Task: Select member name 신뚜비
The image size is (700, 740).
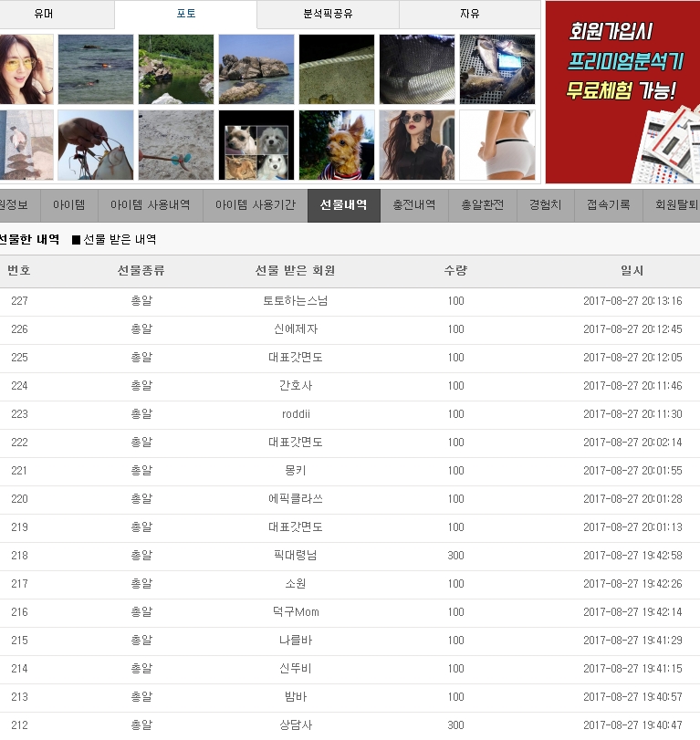Action: (x=296, y=669)
